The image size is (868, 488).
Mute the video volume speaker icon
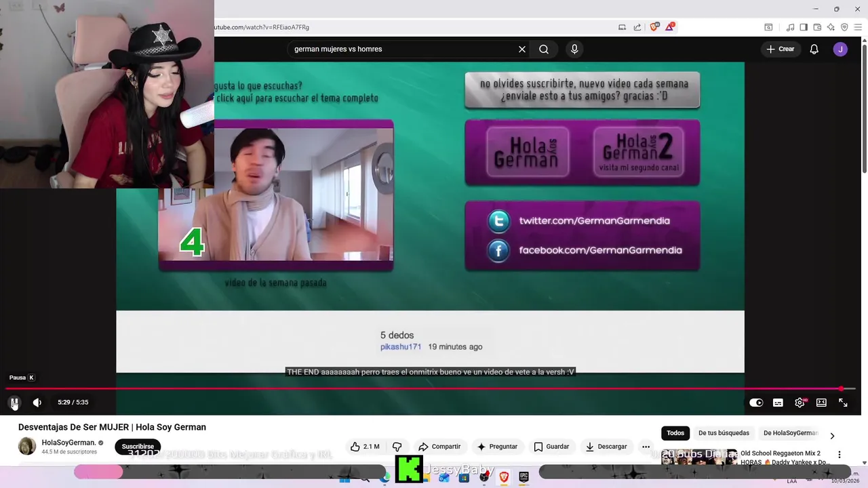click(x=37, y=403)
